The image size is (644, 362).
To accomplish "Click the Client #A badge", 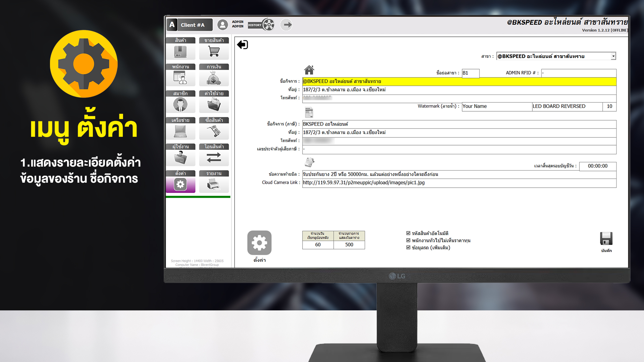I will [190, 25].
